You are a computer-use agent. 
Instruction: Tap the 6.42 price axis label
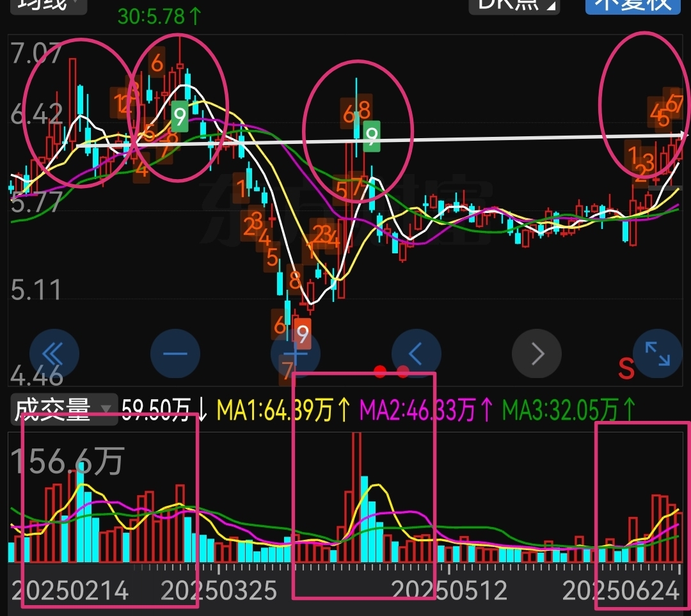click(36, 114)
